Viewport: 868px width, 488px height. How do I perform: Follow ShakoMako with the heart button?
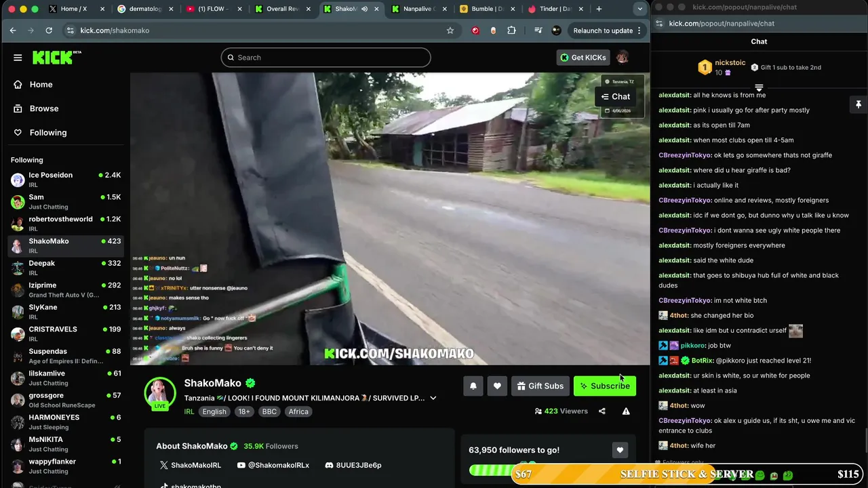click(497, 386)
